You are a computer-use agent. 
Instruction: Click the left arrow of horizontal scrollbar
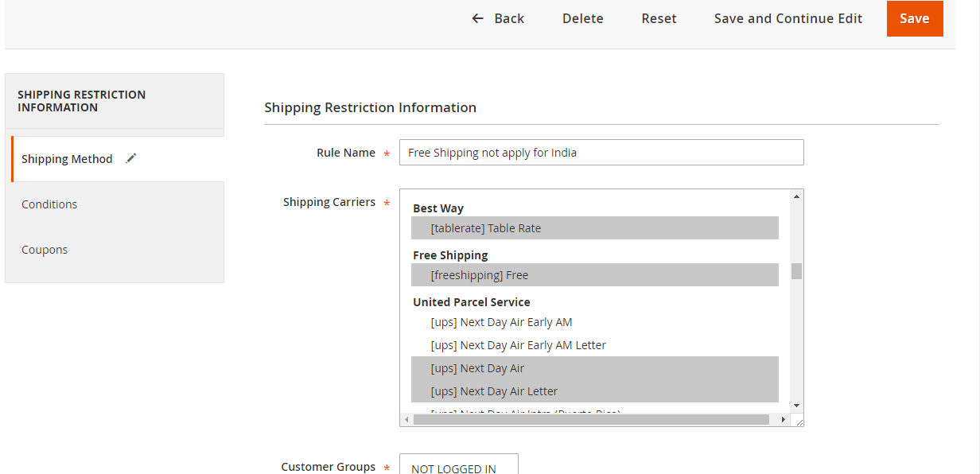pyautogui.click(x=406, y=419)
